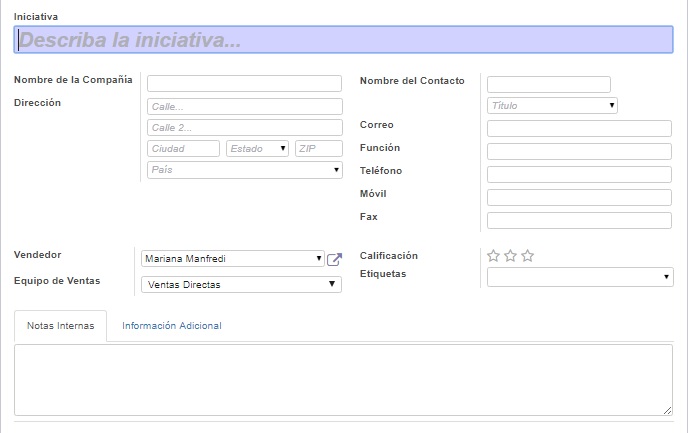Click the ZIP field

coord(319,149)
